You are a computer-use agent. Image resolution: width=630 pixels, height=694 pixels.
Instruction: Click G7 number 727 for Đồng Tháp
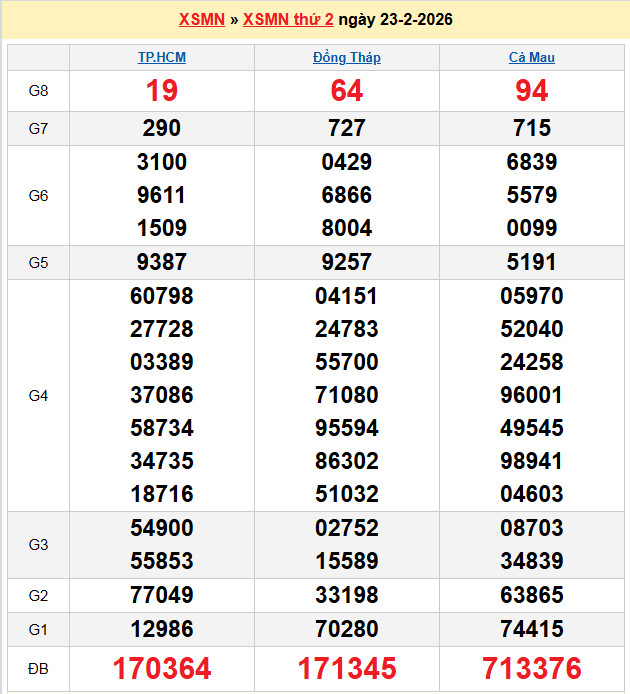pos(347,128)
